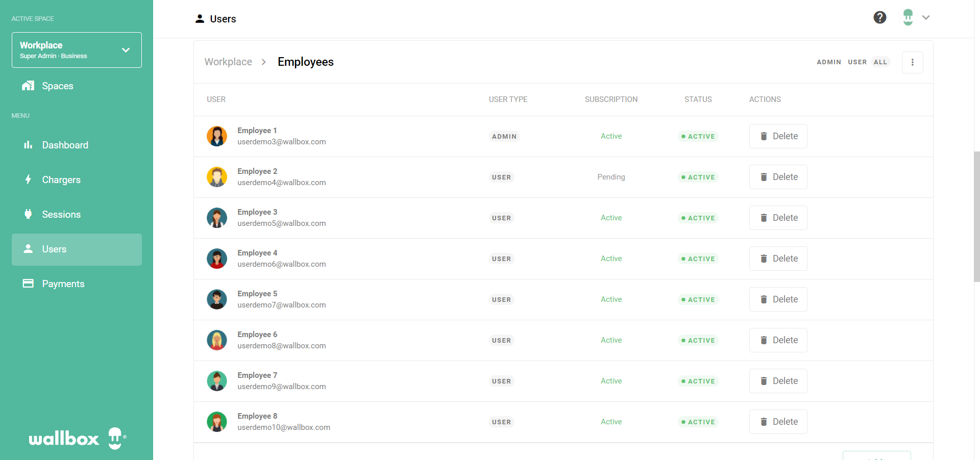Filter the list by USER type
This screenshot has width=980, height=460.
tap(857, 62)
